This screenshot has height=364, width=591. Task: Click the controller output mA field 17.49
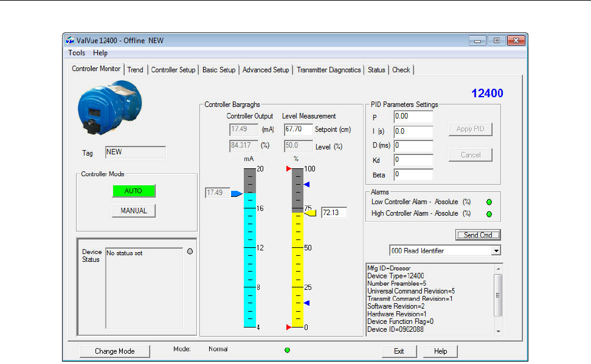click(244, 129)
